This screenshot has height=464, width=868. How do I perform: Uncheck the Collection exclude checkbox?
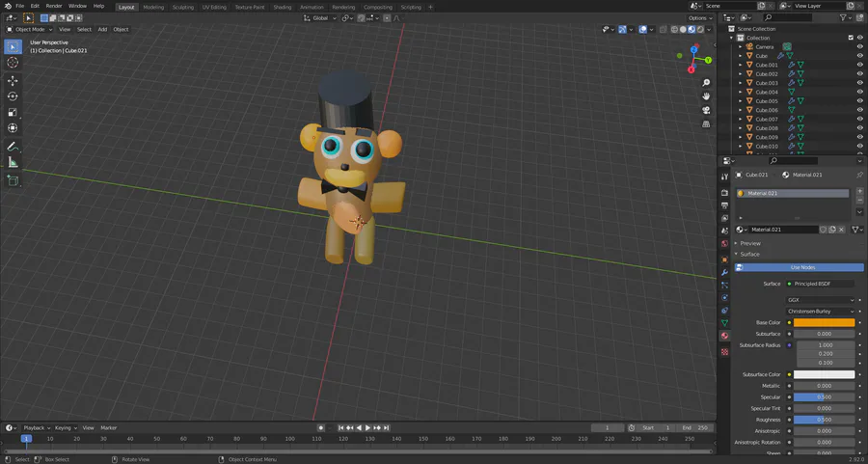point(851,38)
